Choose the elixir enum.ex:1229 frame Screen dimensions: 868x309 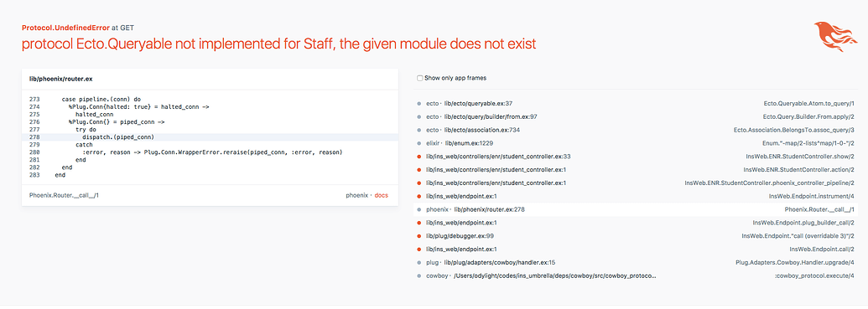pos(635,143)
